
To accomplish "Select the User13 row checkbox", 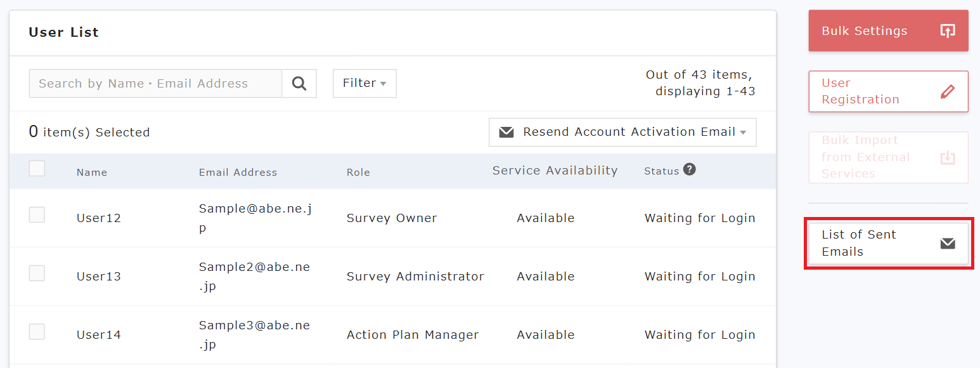I will click(x=37, y=273).
